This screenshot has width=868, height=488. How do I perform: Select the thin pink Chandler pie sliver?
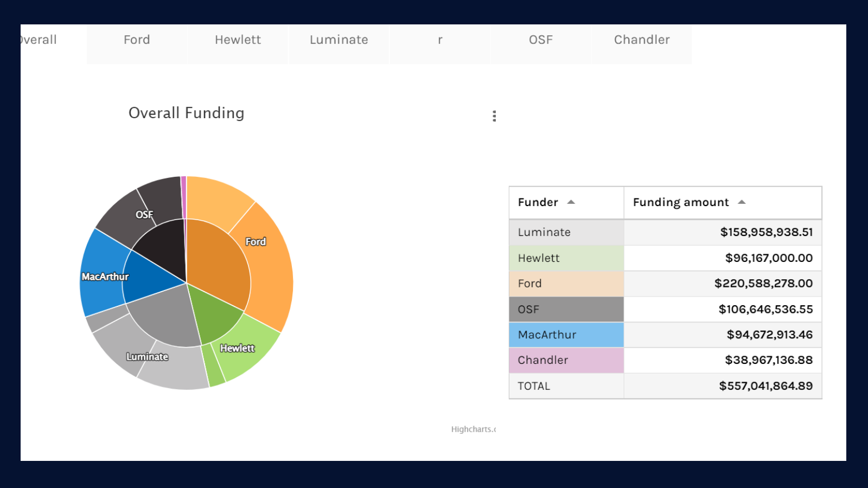click(184, 197)
